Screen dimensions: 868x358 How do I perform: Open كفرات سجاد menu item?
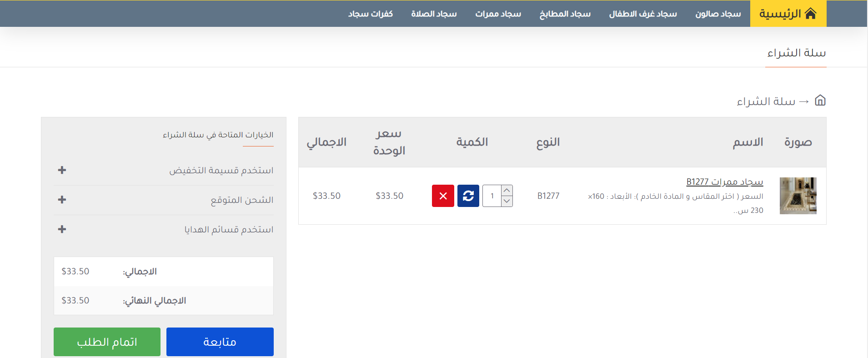pyautogui.click(x=370, y=14)
